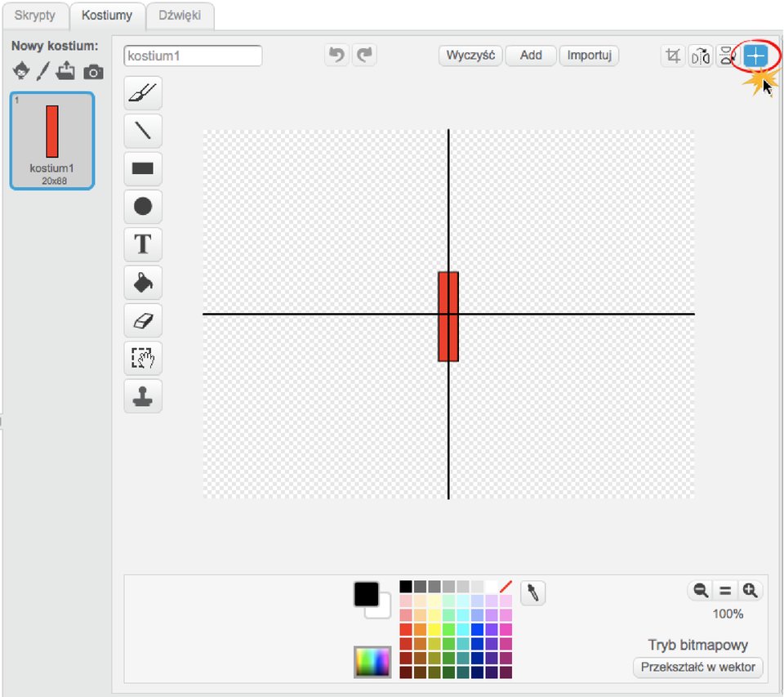Click the Crop icon
Image resolution: width=784 pixels, height=697 pixels.
672,56
